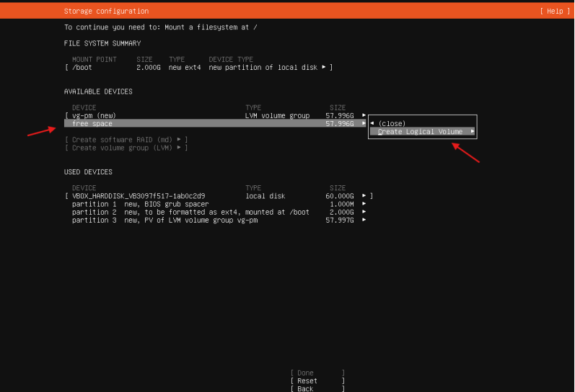Click arrow next to partition 2 size
This screenshot has width=575, height=392.
[364, 212]
